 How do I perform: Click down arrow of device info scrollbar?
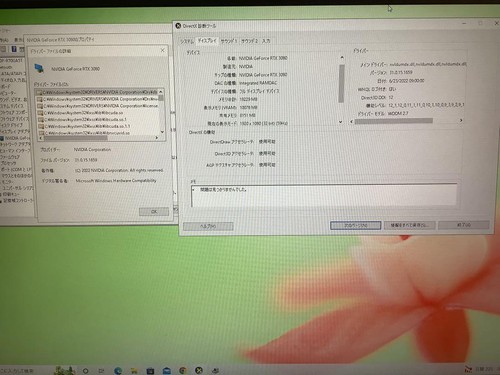click(340, 122)
